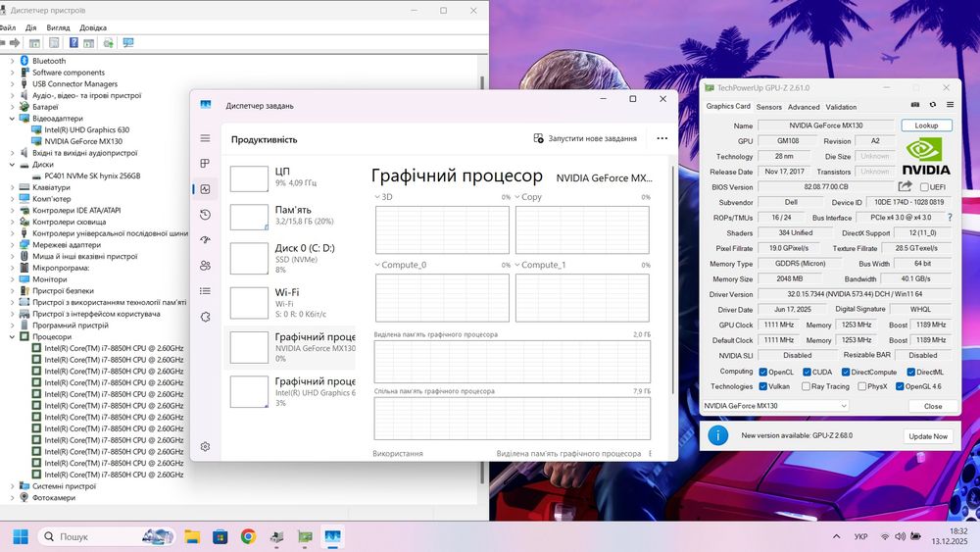Click the Windows Start button
Screen dimensions: 980x552
(x=20, y=536)
